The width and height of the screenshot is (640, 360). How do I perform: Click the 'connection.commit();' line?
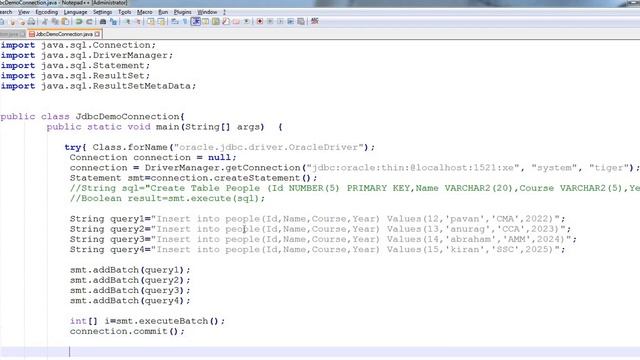[x=127, y=331]
